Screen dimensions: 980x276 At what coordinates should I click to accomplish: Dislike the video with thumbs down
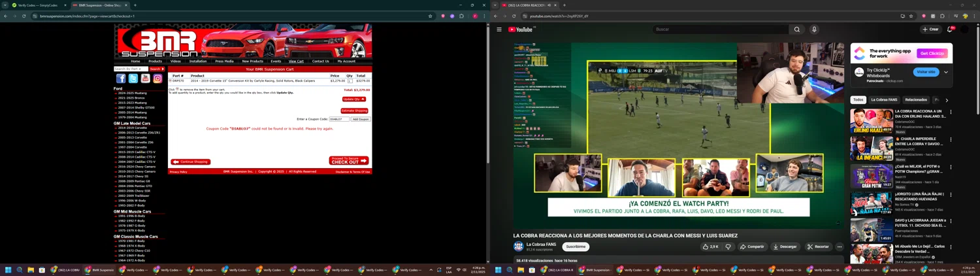coord(728,247)
